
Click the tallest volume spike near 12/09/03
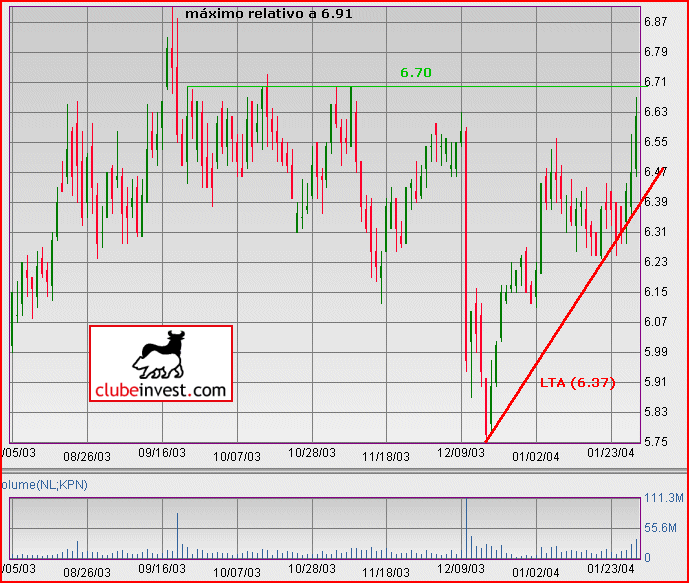[x=466, y=528]
